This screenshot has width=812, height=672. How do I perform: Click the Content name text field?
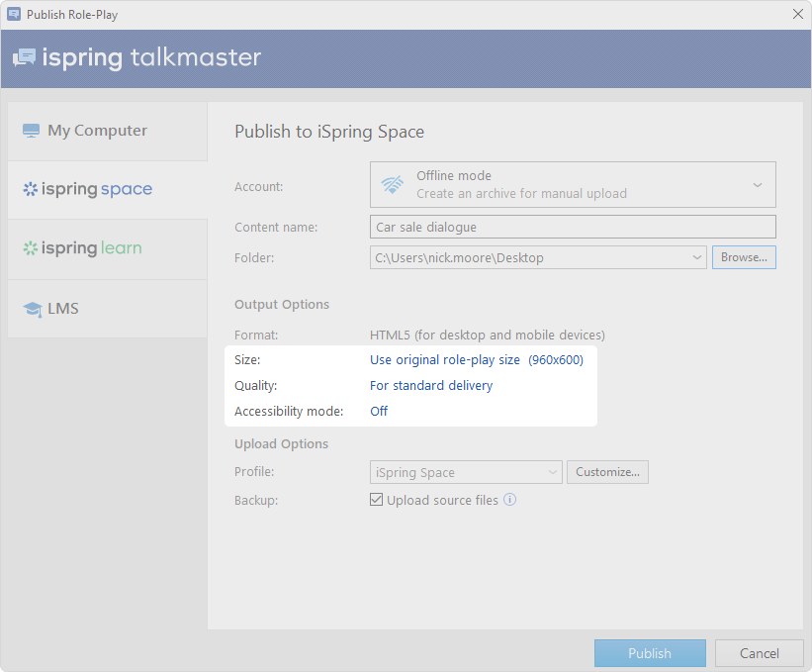(573, 227)
